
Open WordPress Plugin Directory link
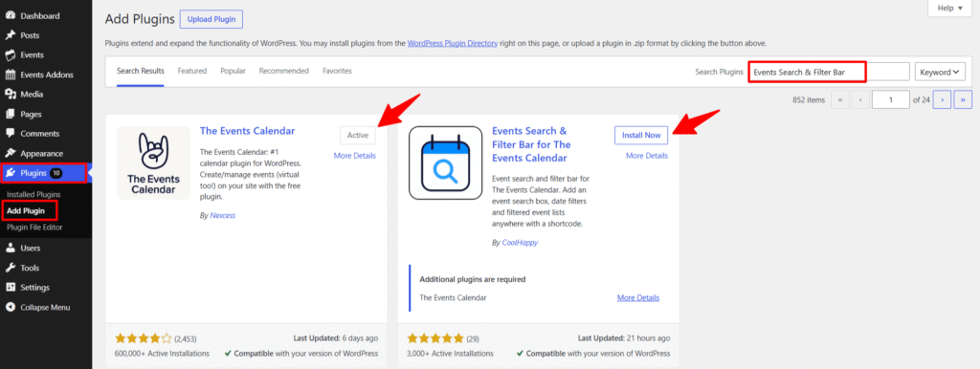(x=453, y=44)
